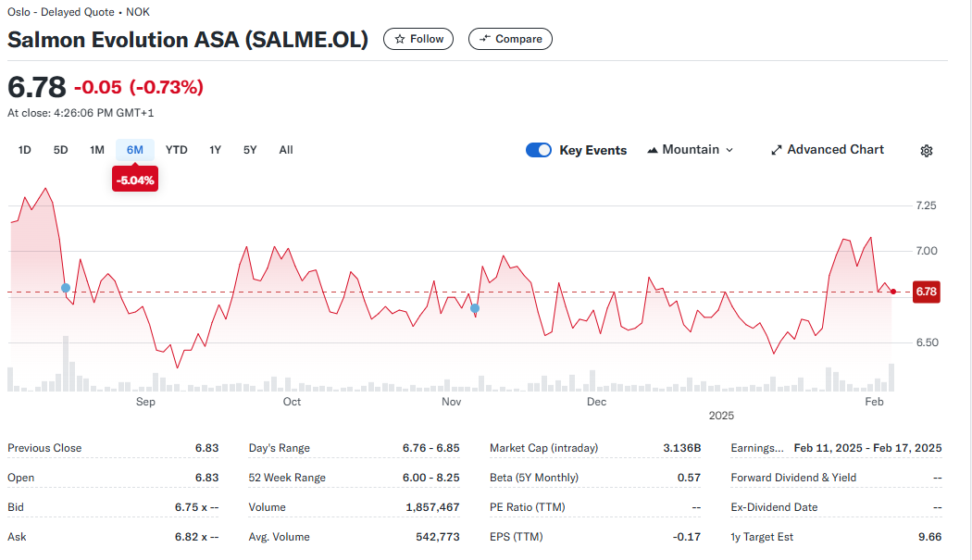This screenshot has width=972, height=560.
Task: Open the Compare stocks button
Action: click(x=510, y=39)
